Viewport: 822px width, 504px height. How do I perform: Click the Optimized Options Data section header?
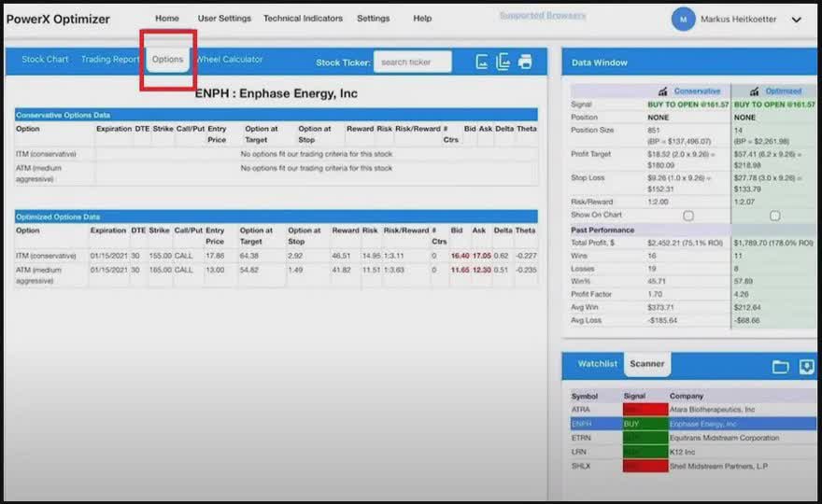click(x=276, y=217)
